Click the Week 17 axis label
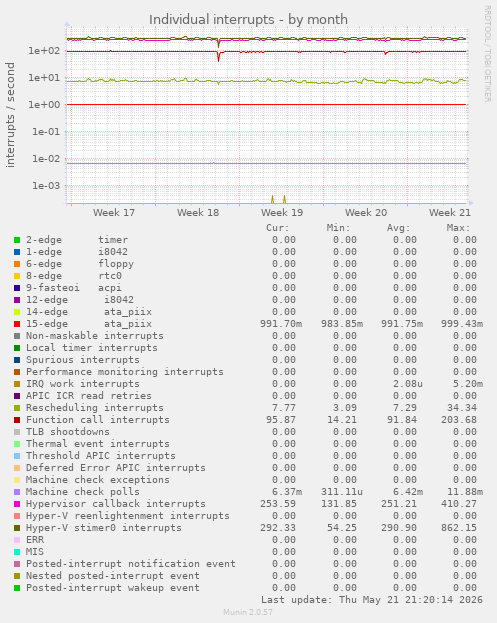 114,213
